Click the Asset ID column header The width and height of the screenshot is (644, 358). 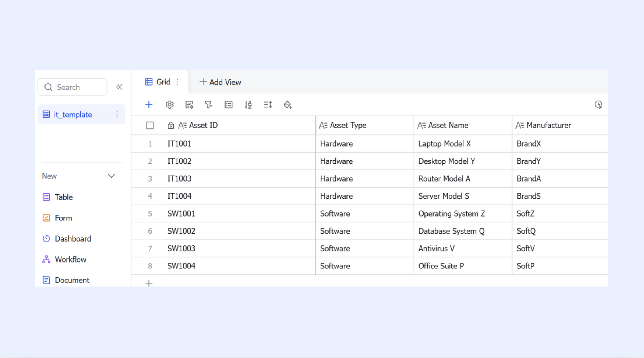pos(239,125)
